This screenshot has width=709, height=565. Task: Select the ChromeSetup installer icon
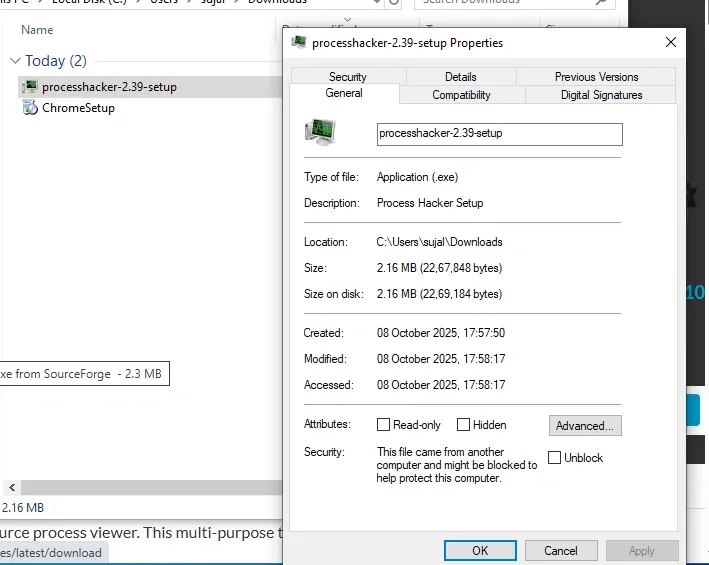pos(30,108)
